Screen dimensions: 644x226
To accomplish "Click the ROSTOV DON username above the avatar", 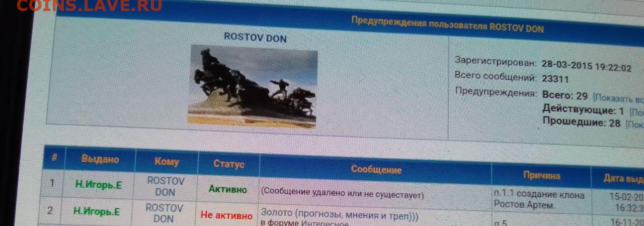I will click(255, 38).
